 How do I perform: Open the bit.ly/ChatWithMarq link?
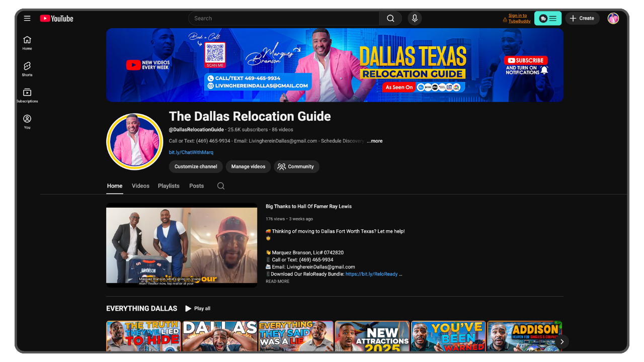click(191, 152)
